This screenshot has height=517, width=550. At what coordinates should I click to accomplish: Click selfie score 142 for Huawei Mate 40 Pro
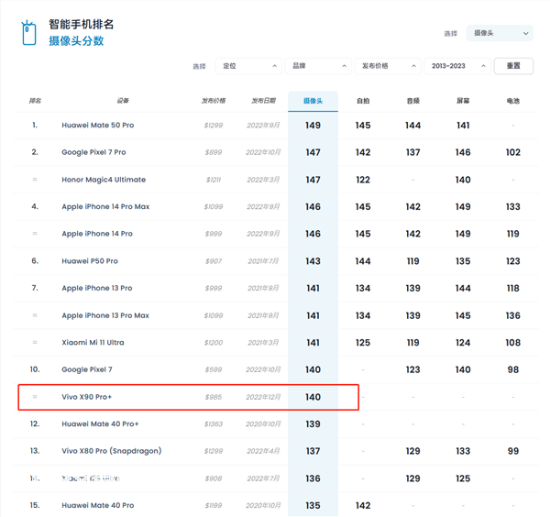click(x=363, y=505)
